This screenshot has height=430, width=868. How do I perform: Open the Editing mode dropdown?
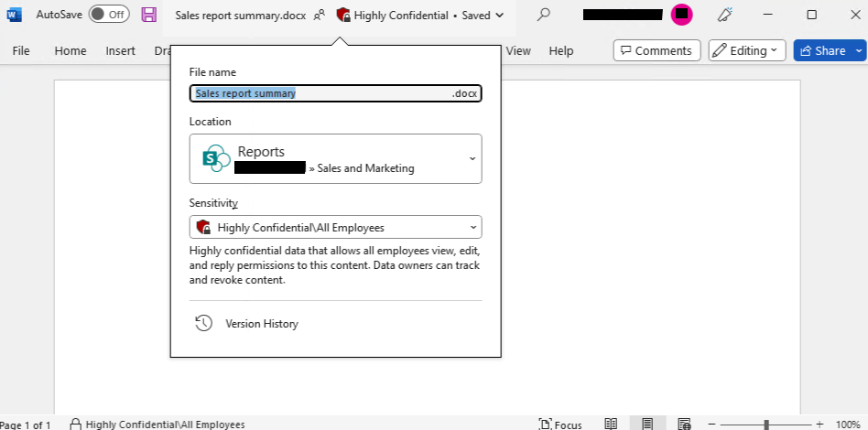pos(747,50)
